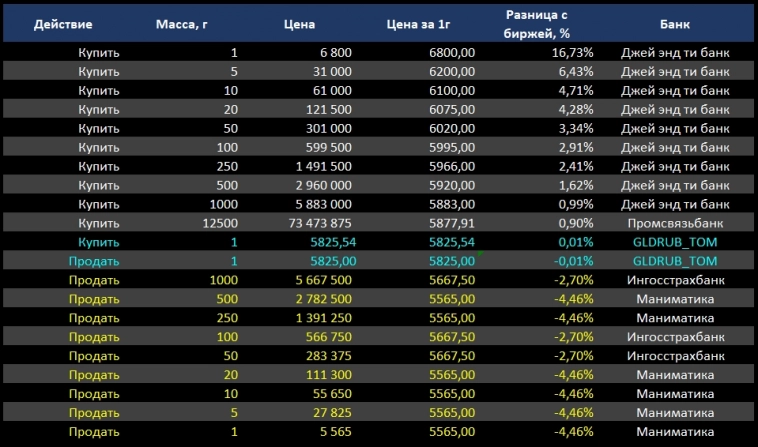The image size is (758, 447).
Task: Click the 16,73% difference cell
Action: click(544, 52)
